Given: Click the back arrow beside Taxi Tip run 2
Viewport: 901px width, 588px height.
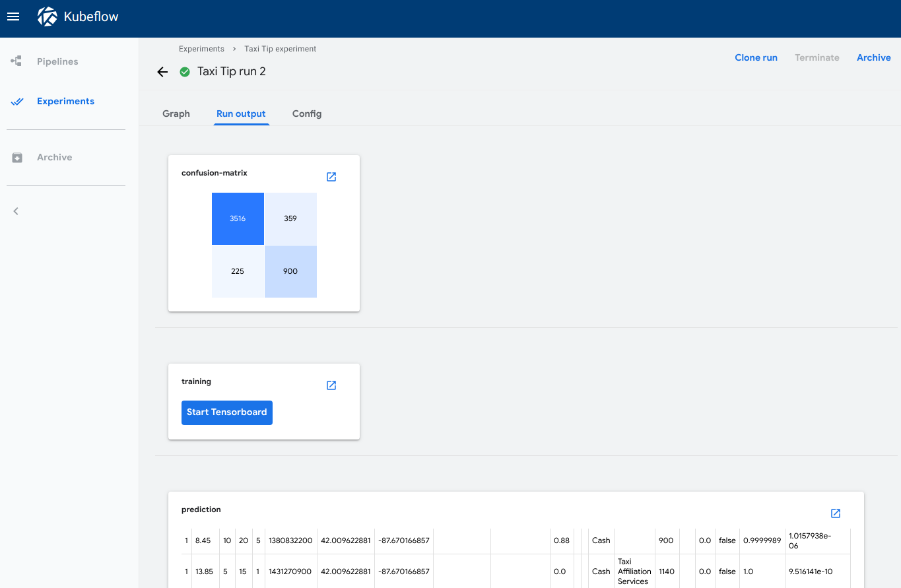Looking at the screenshot, I should (x=162, y=72).
